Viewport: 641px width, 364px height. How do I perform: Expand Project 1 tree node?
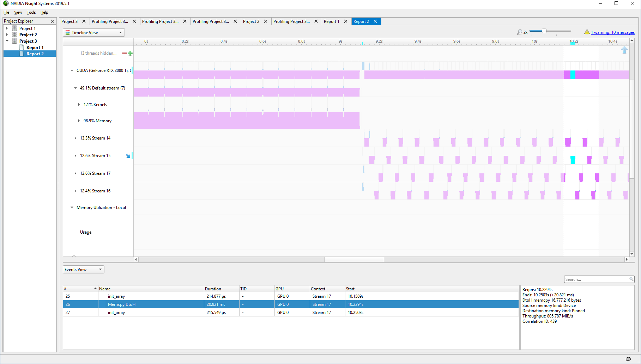(7, 28)
